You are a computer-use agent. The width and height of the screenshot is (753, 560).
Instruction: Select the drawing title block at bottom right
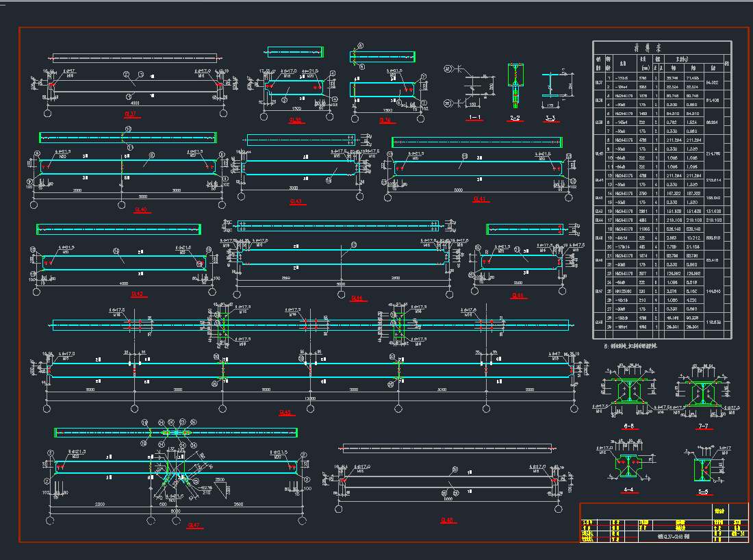tap(663, 524)
